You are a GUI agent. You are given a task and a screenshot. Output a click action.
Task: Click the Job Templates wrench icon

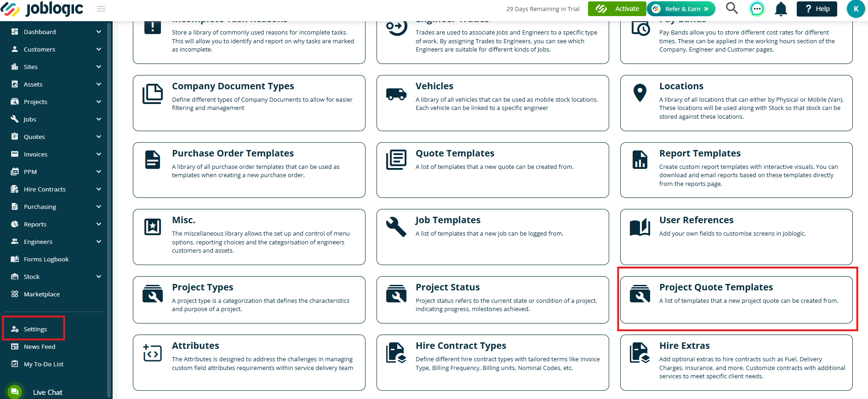tap(396, 227)
